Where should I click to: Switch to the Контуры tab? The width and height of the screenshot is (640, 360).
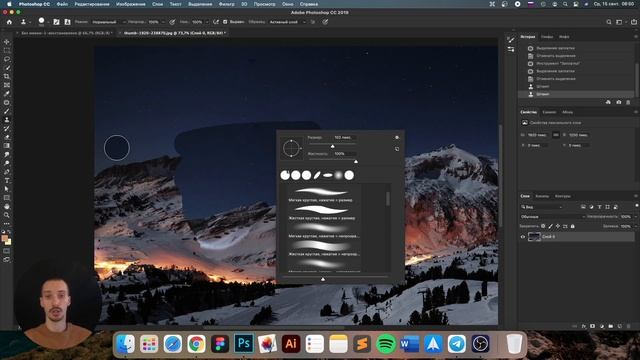coord(562,196)
